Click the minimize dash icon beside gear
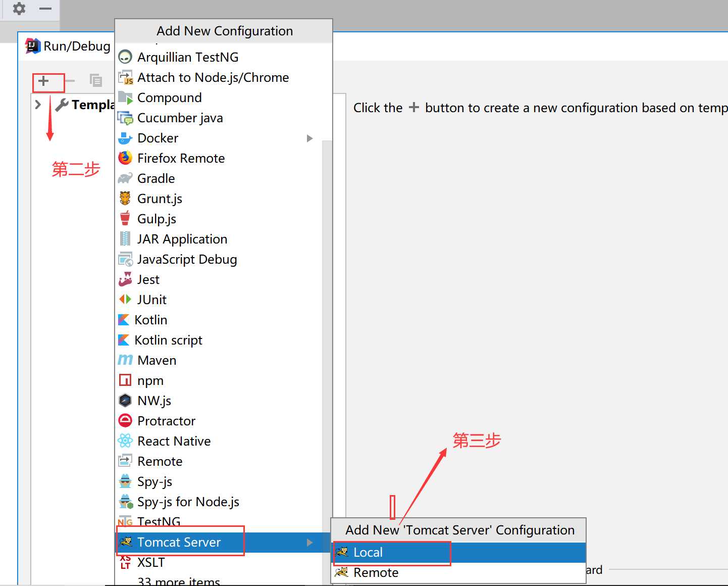Image resolution: width=728 pixels, height=586 pixels. click(x=45, y=9)
